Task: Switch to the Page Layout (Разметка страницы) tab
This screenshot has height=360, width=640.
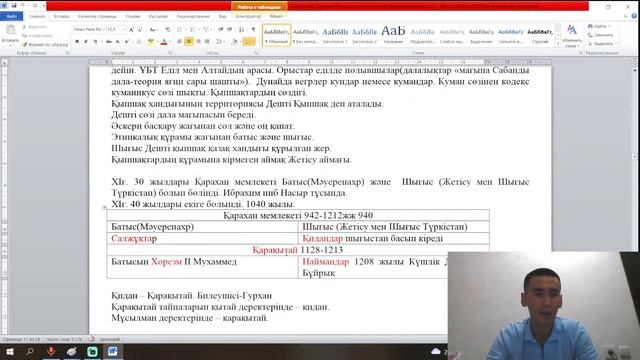Action: 97,16
